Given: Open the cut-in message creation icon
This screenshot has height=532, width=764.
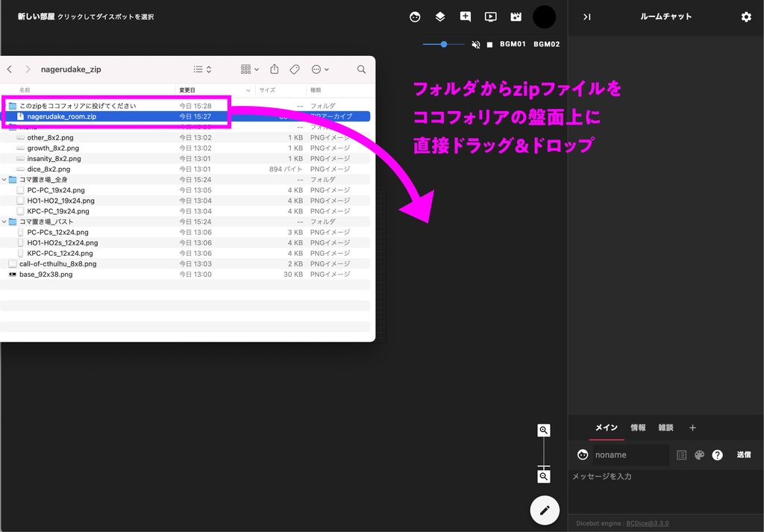Looking at the screenshot, I should [465, 16].
